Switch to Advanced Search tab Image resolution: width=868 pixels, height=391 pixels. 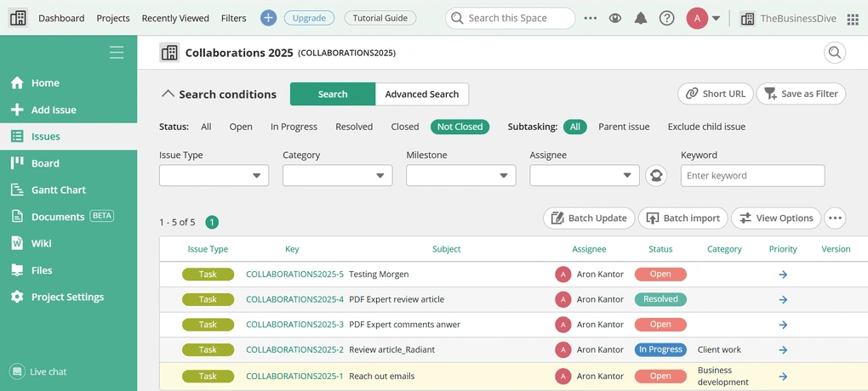pos(422,94)
